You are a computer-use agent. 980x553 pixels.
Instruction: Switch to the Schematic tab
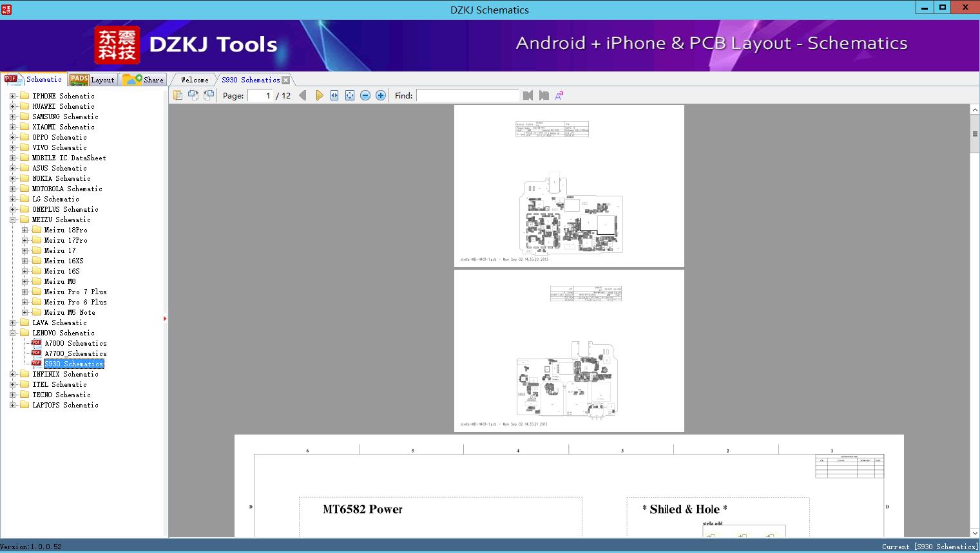click(x=34, y=79)
